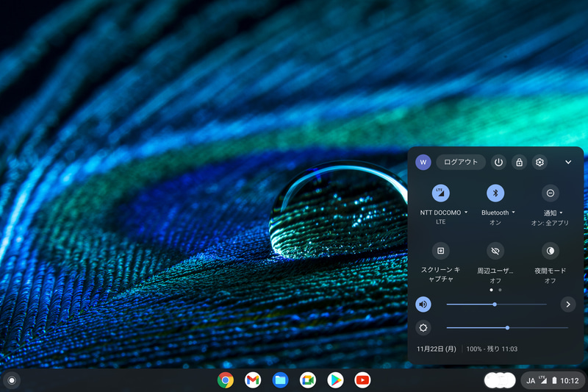Click the date 11月22日 (月)
The width and height of the screenshot is (588, 392).
click(x=437, y=349)
